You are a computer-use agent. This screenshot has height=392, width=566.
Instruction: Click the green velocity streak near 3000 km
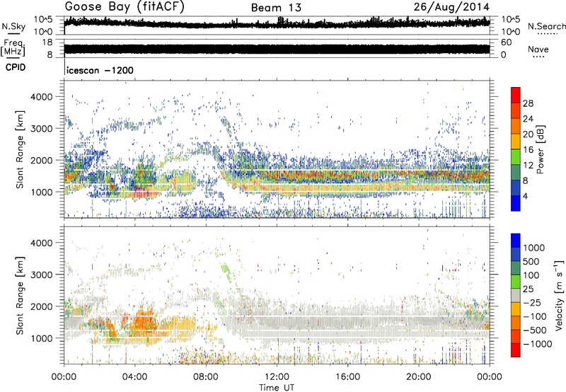[226, 272]
